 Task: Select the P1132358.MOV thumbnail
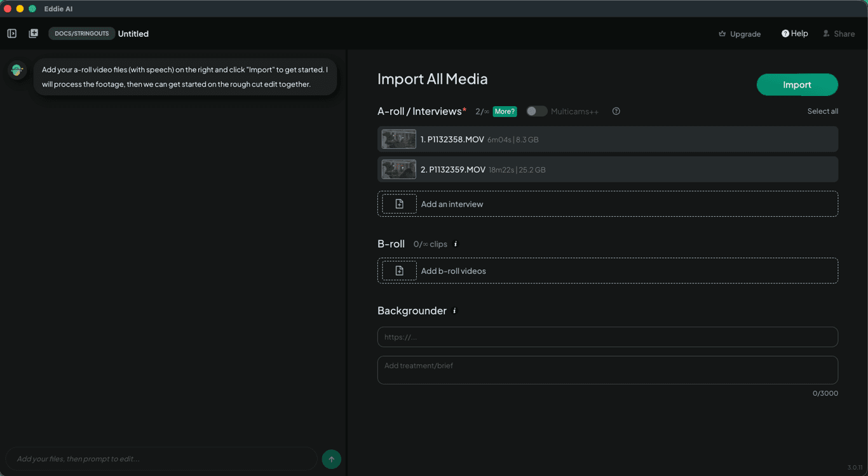coord(398,139)
